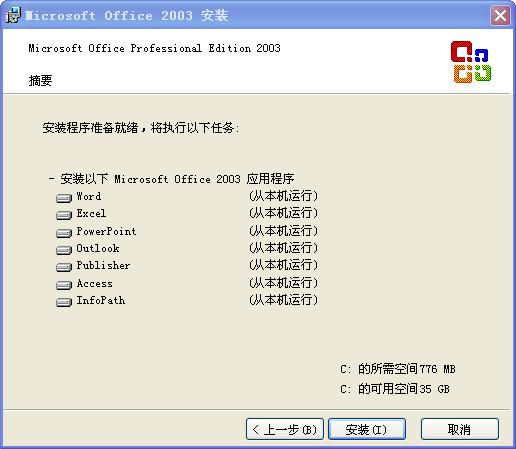Go back with 上一步 (B) button
The width and height of the screenshot is (516, 449).
tap(285, 429)
